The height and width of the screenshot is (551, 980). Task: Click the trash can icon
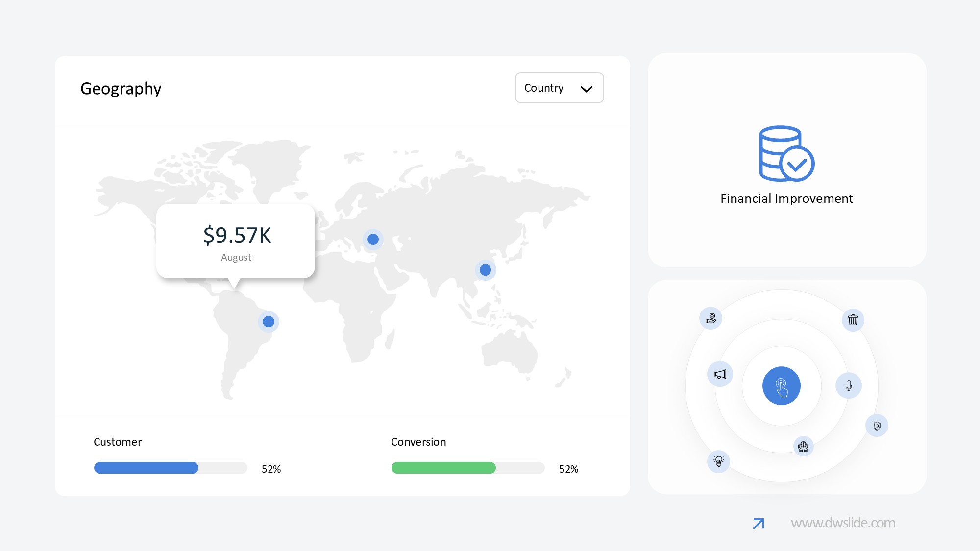pyautogui.click(x=853, y=320)
